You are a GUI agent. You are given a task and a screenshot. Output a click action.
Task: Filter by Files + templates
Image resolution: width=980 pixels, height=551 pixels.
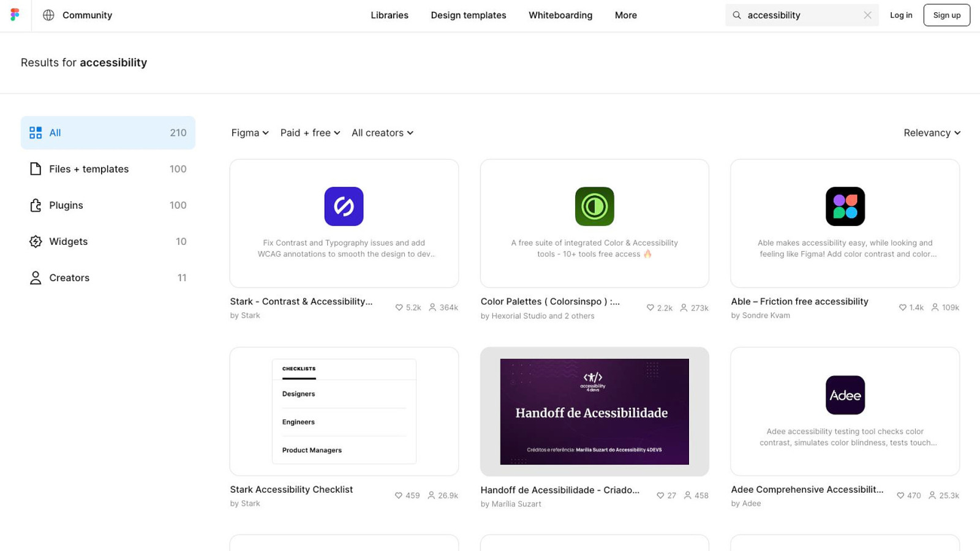pos(108,169)
